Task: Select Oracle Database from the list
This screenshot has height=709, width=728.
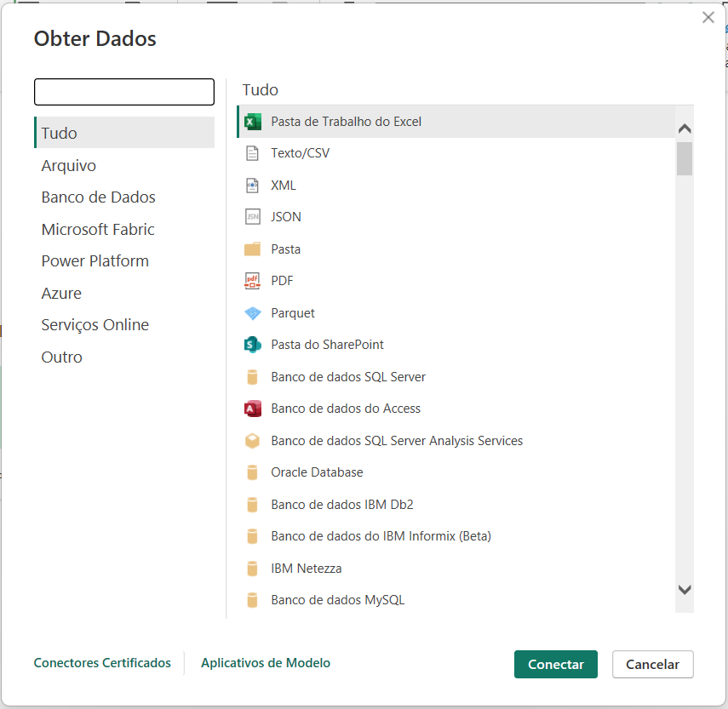Action: pyautogui.click(x=317, y=472)
